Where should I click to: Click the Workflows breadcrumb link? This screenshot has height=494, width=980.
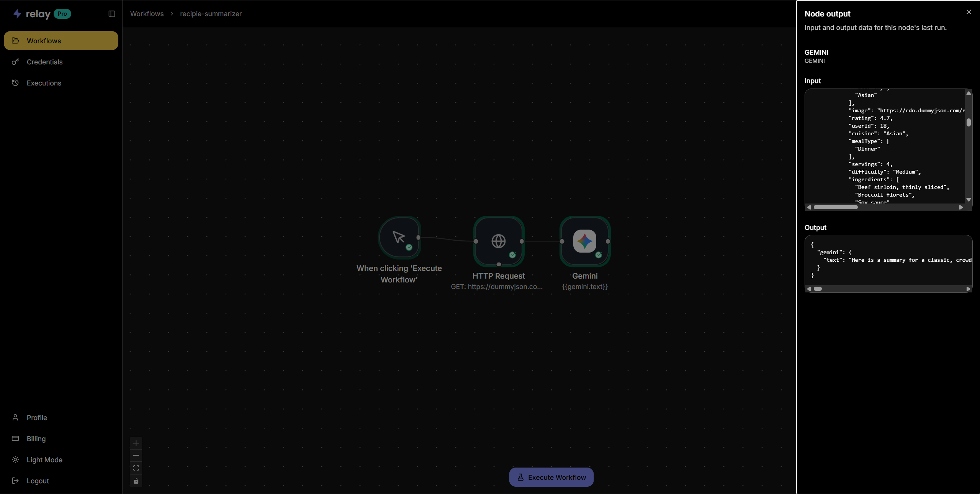click(147, 14)
